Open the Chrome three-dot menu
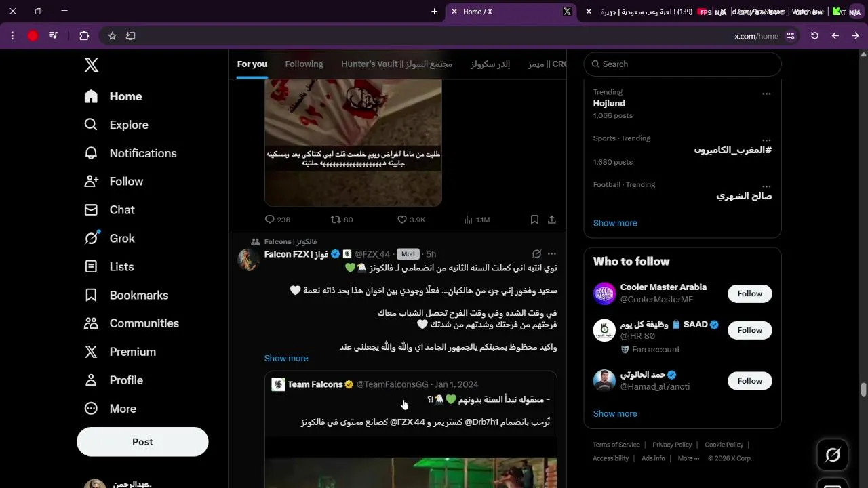This screenshot has height=488, width=868. pyautogui.click(x=12, y=36)
